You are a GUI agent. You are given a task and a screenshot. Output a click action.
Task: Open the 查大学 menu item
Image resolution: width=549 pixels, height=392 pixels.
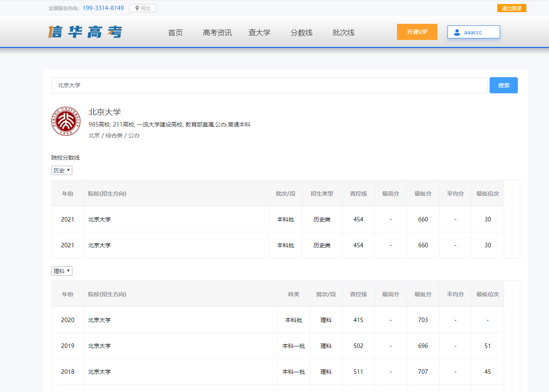260,32
